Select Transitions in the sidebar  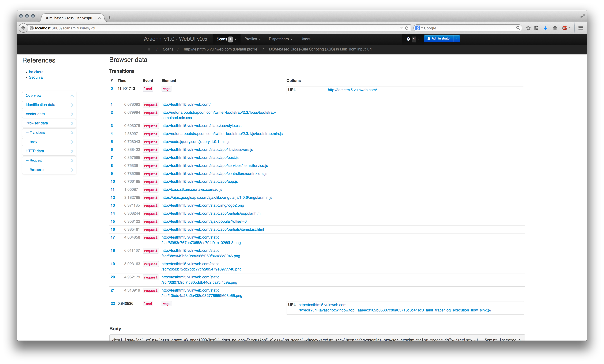(49, 132)
